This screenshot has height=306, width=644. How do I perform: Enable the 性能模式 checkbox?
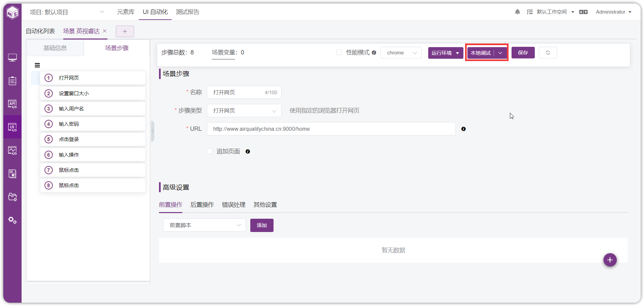coord(339,52)
